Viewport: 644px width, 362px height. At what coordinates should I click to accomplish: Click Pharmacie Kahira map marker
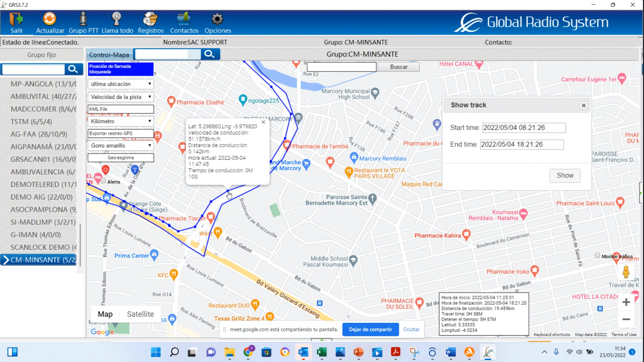click(x=466, y=234)
